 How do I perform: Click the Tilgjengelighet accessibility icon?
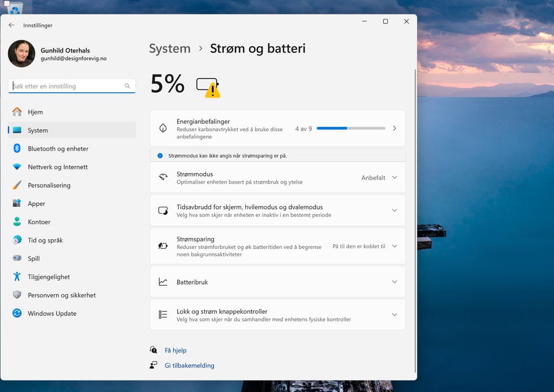(17, 277)
